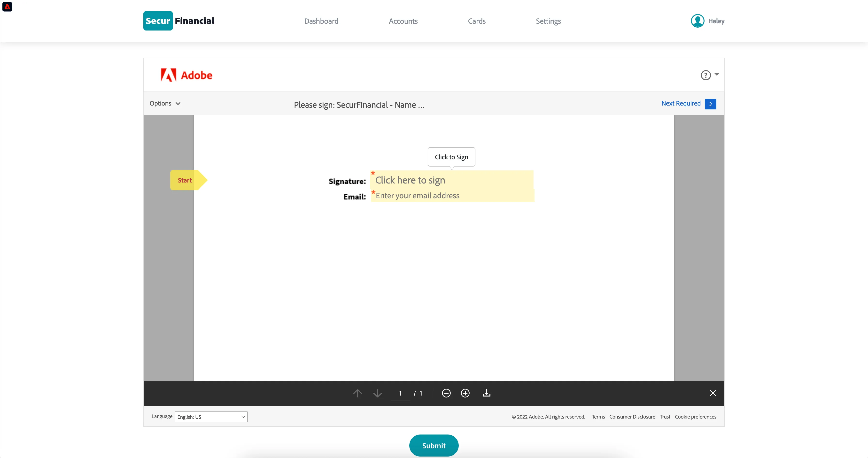Zoom out with the minus circle icon
The width and height of the screenshot is (868, 458).
click(446, 393)
